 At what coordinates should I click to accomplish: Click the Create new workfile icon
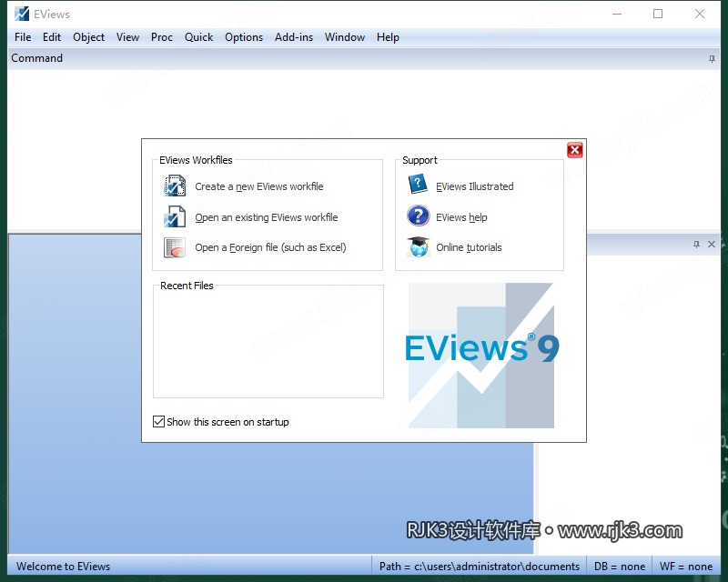[175, 186]
